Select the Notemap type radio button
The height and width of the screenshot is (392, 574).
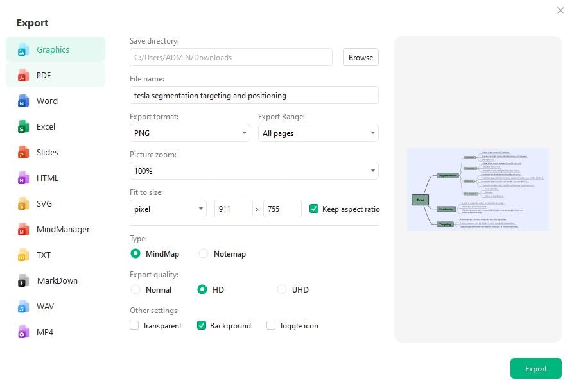tap(203, 253)
